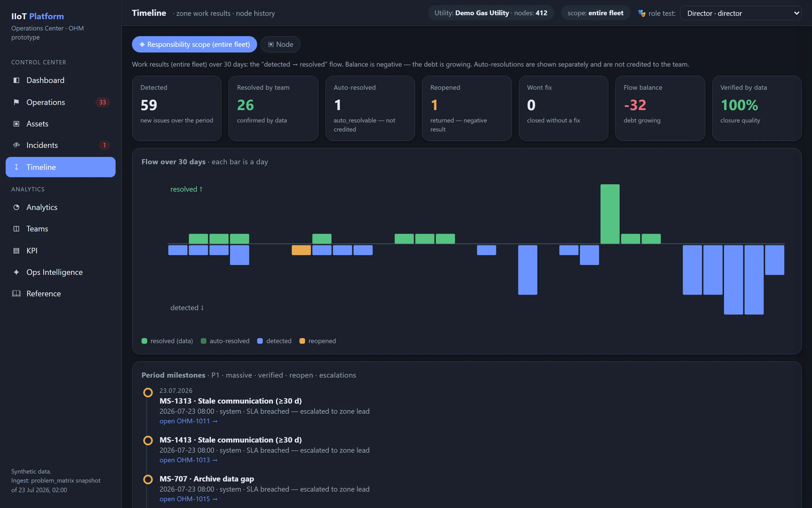Click the Reopened card
812x508 pixels.
coord(466,108)
